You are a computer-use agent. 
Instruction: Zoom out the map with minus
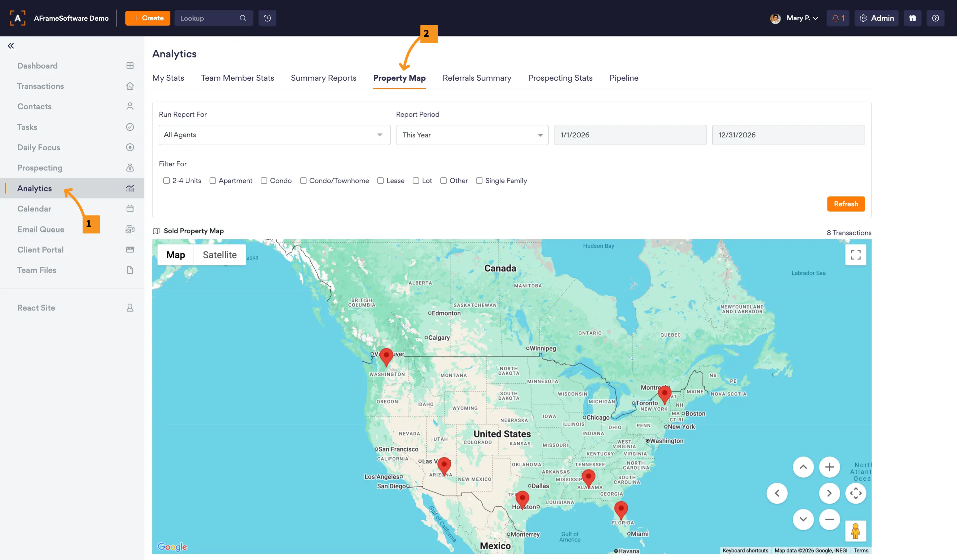[829, 519]
